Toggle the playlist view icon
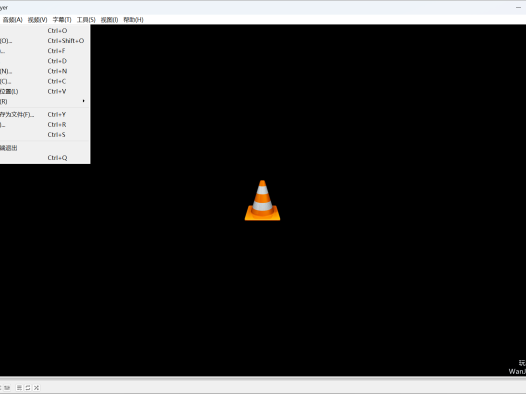The image size is (526, 394). point(19,388)
